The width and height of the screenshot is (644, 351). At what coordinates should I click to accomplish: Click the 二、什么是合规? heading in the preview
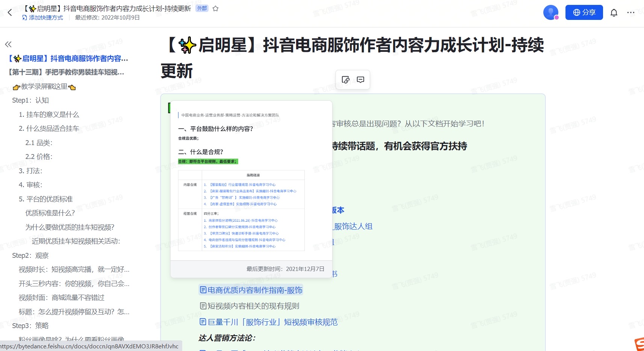click(x=201, y=152)
